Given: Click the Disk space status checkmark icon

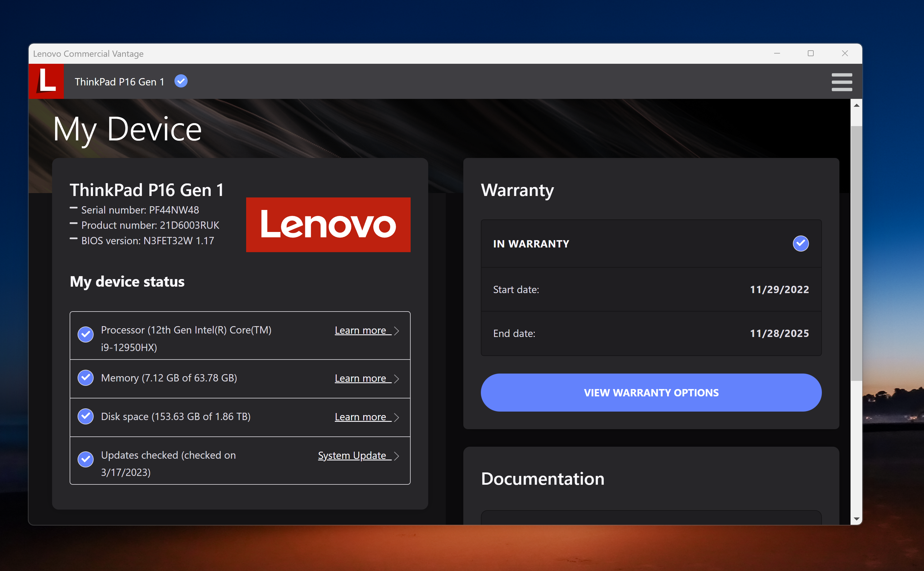Looking at the screenshot, I should 86,416.
